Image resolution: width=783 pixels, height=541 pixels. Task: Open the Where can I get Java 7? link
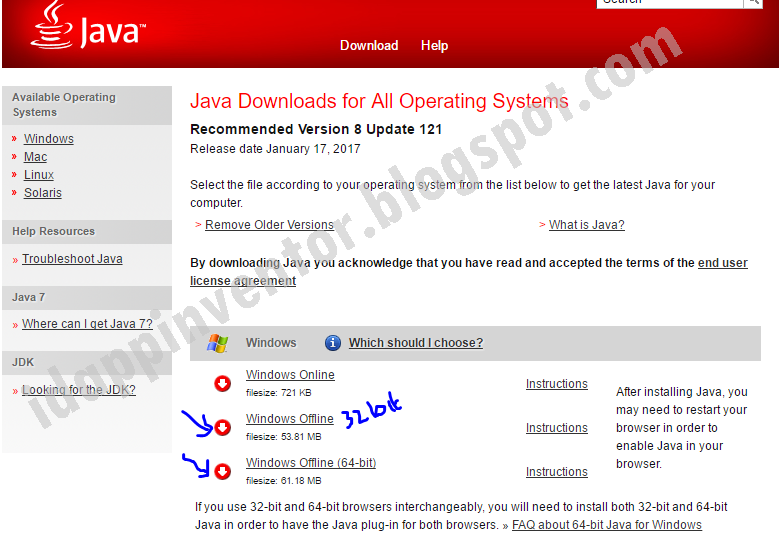(x=87, y=324)
